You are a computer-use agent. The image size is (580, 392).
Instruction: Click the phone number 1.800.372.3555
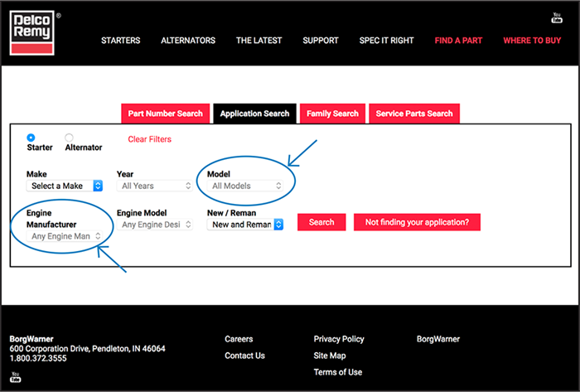coord(38,358)
